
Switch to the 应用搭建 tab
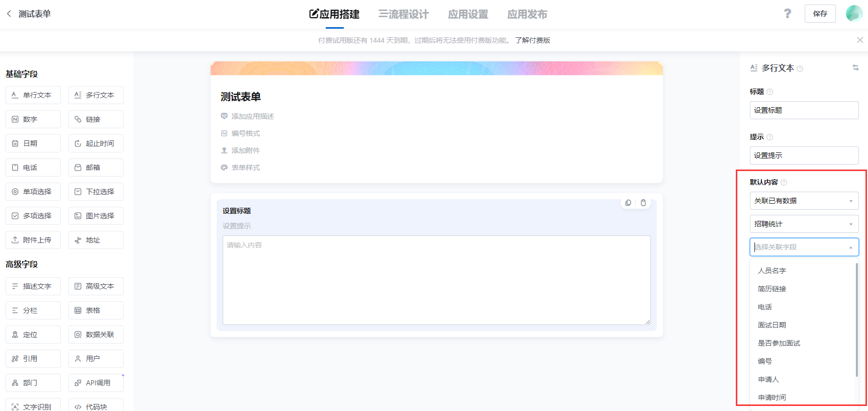[334, 14]
